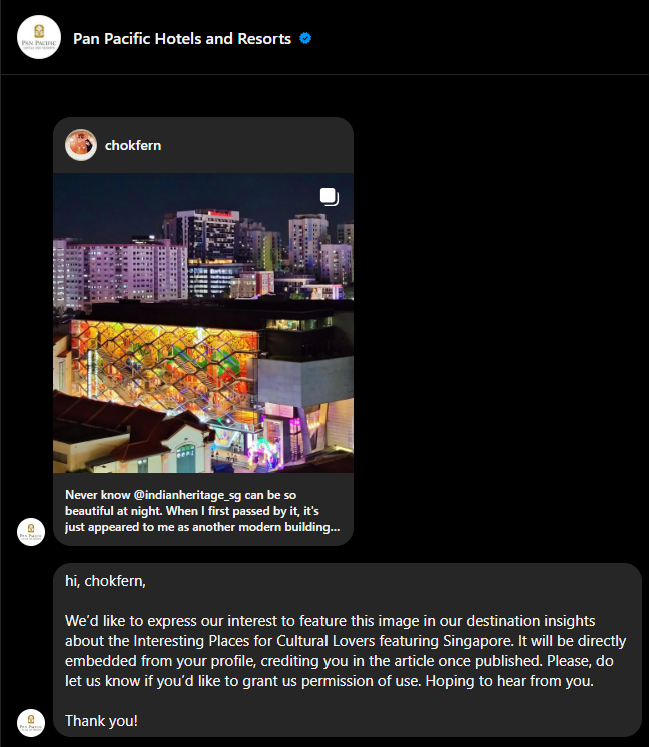The height and width of the screenshot is (747, 650).
Task: Click the conversation header bar
Action: pyautogui.click(x=325, y=37)
